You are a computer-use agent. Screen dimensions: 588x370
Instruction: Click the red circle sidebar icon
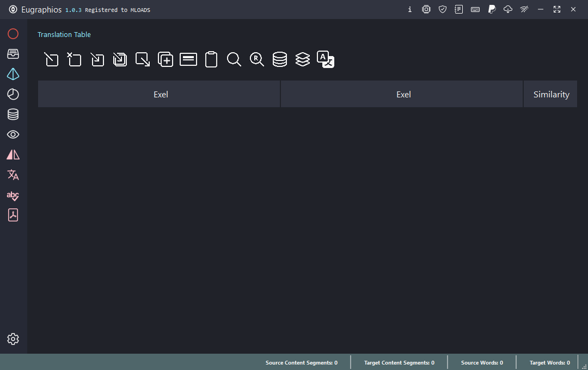point(13,34)
